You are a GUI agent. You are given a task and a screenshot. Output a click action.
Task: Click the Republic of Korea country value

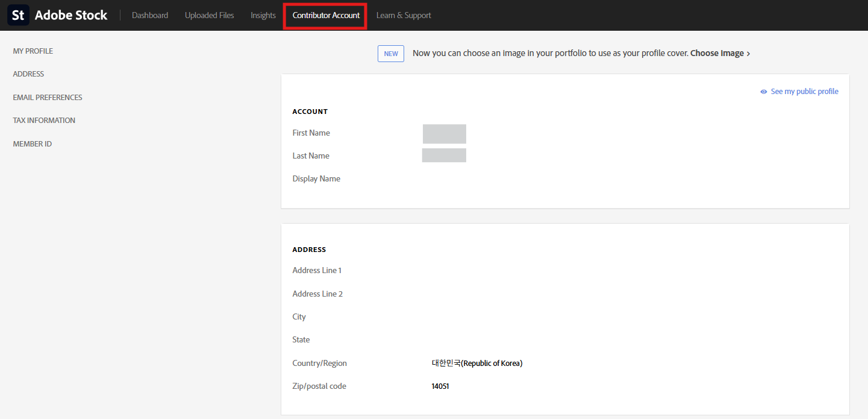477,364
